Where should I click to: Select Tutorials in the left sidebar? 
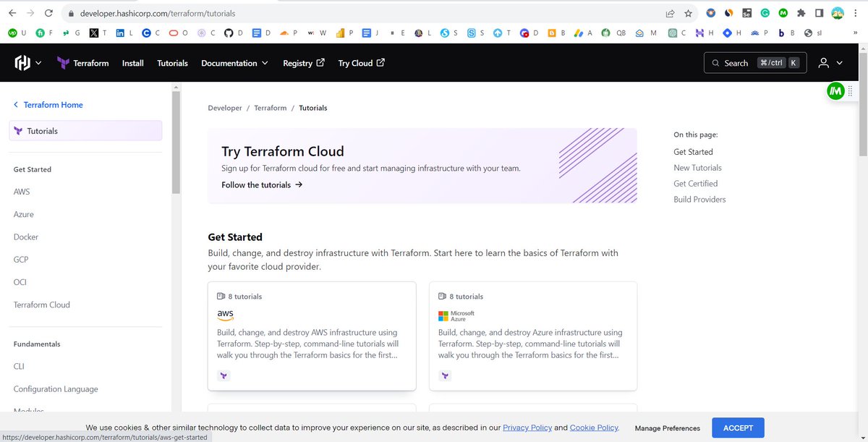coord(86,131)
